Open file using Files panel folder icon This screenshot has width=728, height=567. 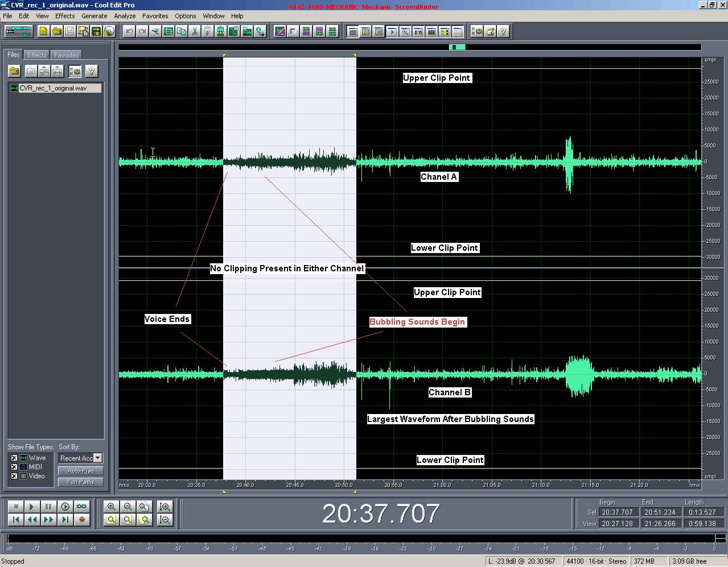pos(14,71)
